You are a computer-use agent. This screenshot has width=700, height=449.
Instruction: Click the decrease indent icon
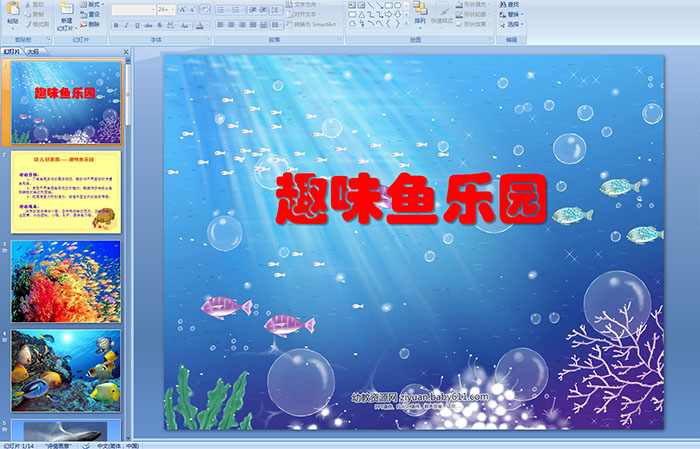[x=253, y=9]
